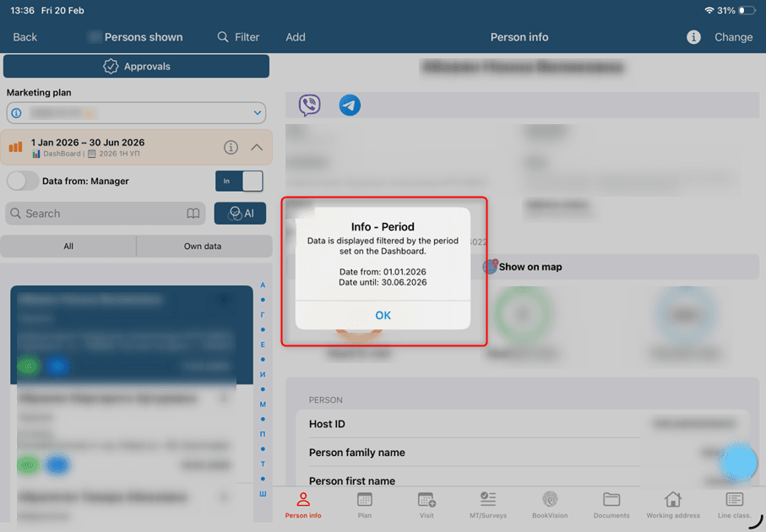
Task: Click the Approvals button
Action: (x=136, y=66)
